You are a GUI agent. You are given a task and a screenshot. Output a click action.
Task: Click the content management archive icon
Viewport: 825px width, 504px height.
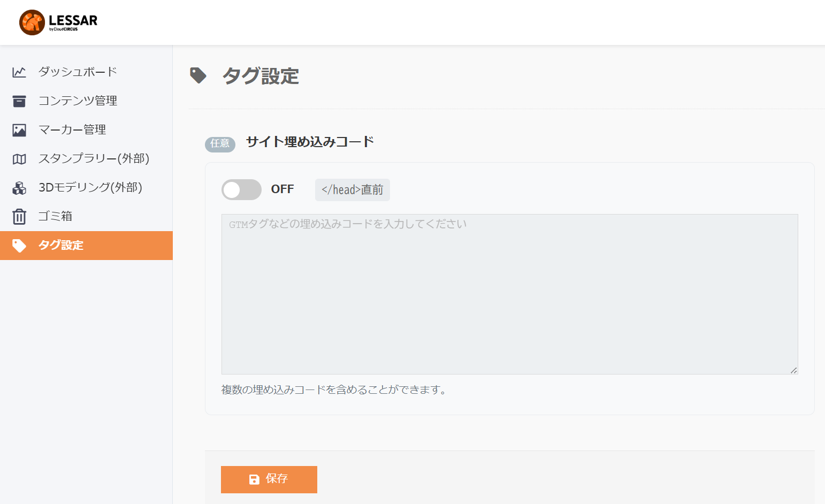coord(19,101)
